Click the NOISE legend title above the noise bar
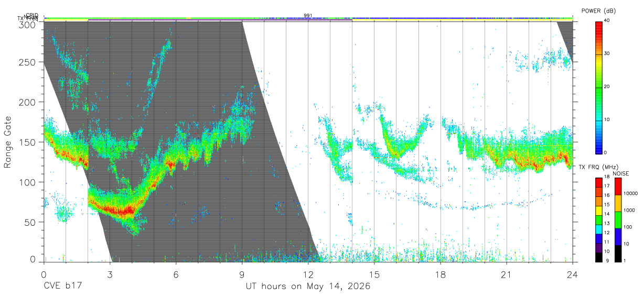 pyautogui.click(x=621, y=173)
